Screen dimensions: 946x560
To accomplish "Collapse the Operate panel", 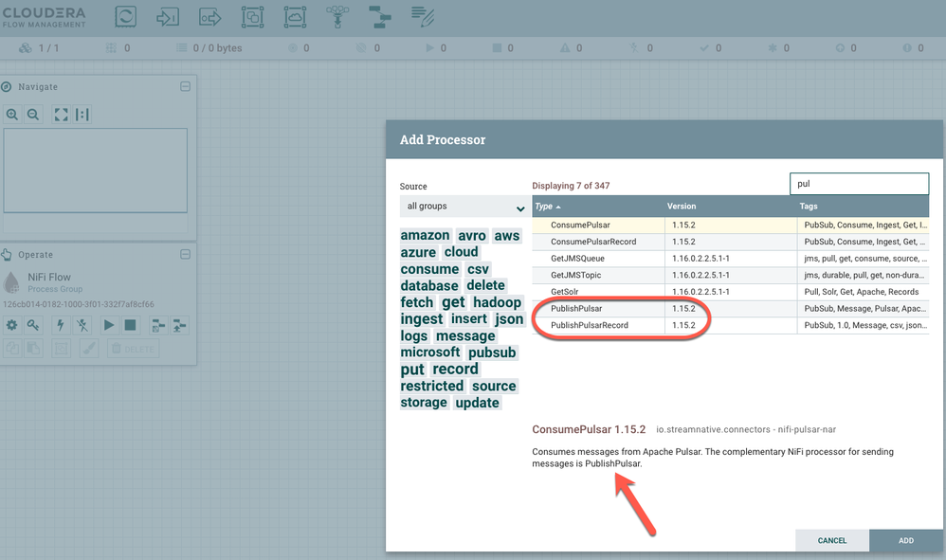I will pyautogui.click(x=186, y=254).
